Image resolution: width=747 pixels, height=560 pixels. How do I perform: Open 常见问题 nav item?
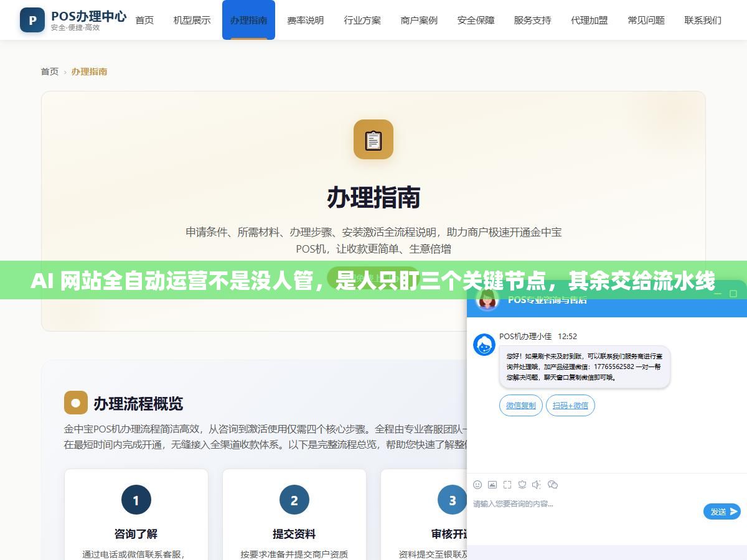(646, 20)
